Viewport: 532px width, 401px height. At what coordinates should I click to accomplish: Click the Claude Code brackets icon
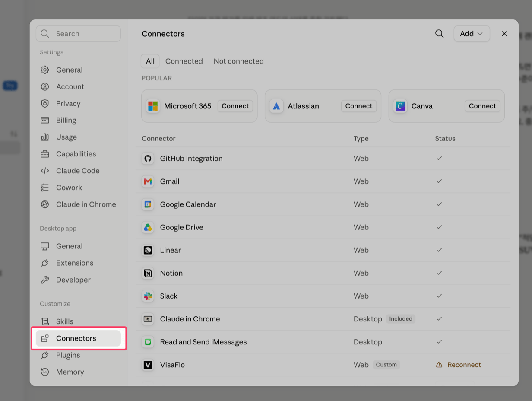pyautogui.click(x=45, y=171)
